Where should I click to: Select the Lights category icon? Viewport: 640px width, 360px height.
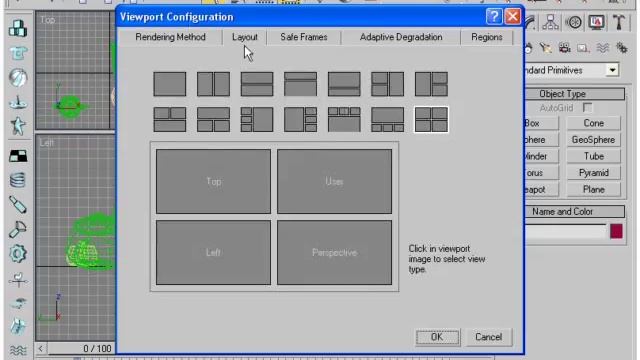tap(546, 48)
